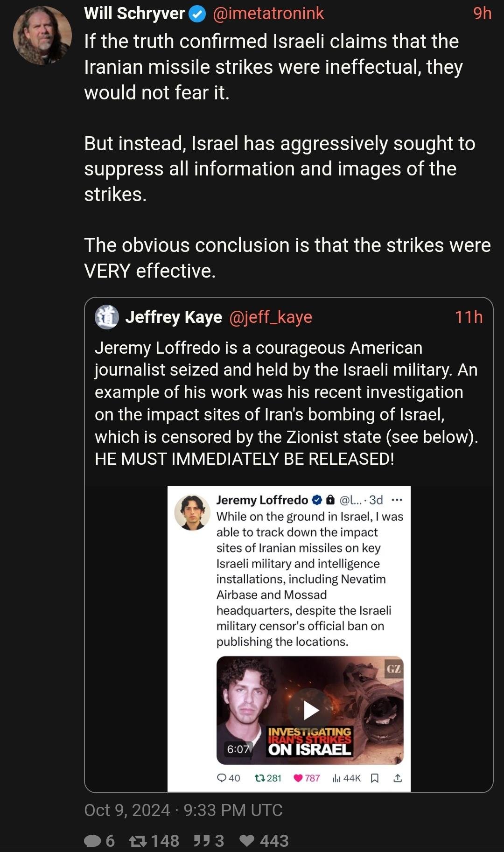Like the post with heart icon
504x852 pixels.
pyautogui.click(x=246, y=841)
